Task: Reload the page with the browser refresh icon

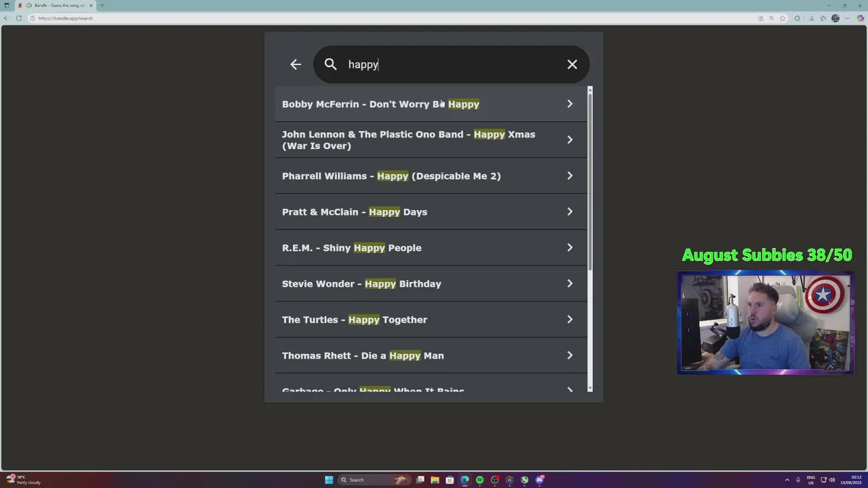Action: coord(19,18)
